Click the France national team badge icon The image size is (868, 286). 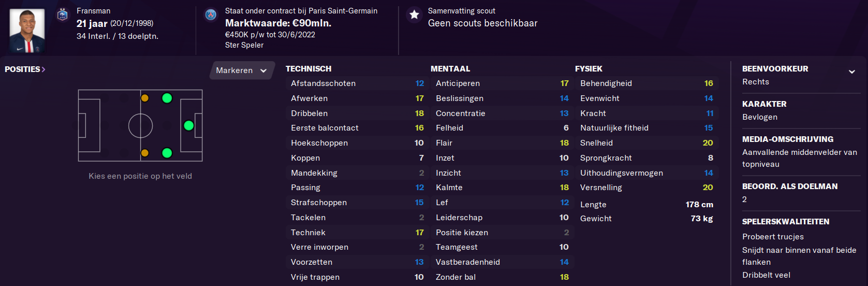click(63, 15)
